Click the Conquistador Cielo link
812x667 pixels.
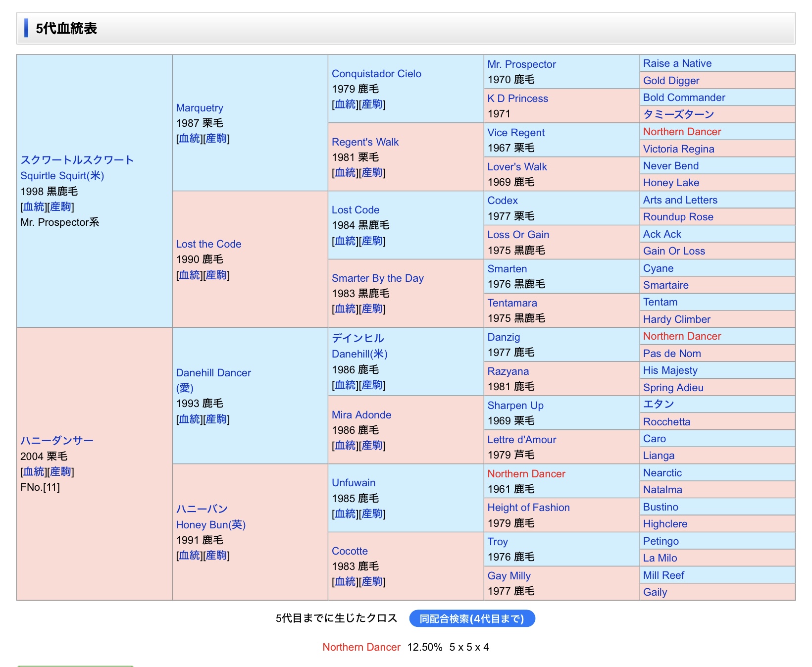coord(376,74)
